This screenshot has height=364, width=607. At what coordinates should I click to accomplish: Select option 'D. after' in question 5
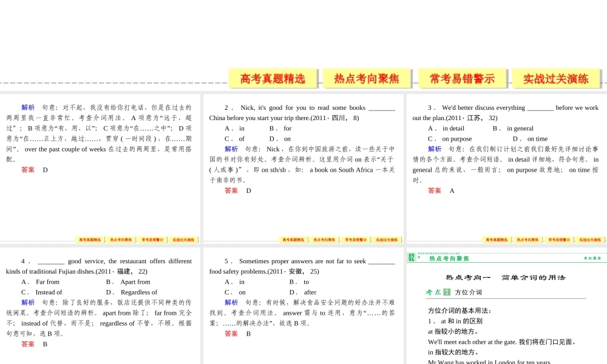pos(303,292)
